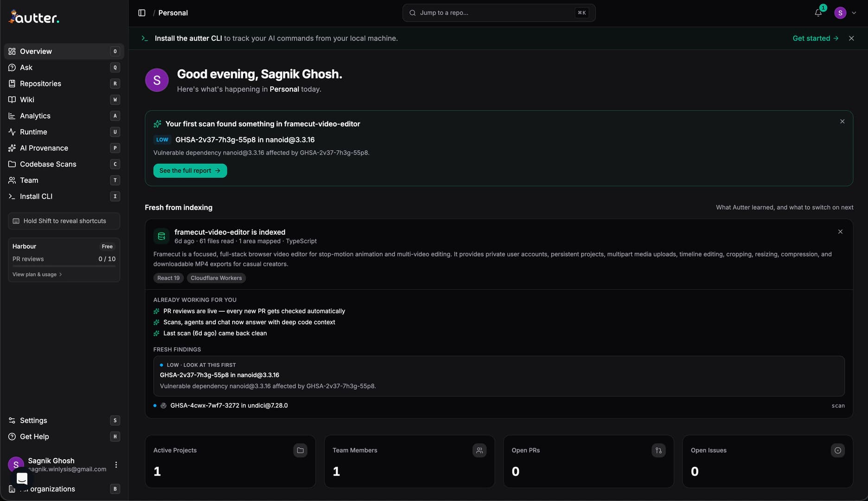The width and height of the screenshot is (868, 501).
Task: Open Install CLI in the sidebar
Action: tap(64, 197)
